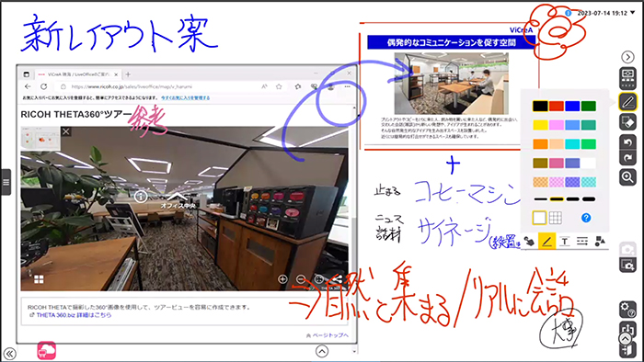Pick the red color swatch
This screenshot has width=644, height=362.
coord(557,107)
